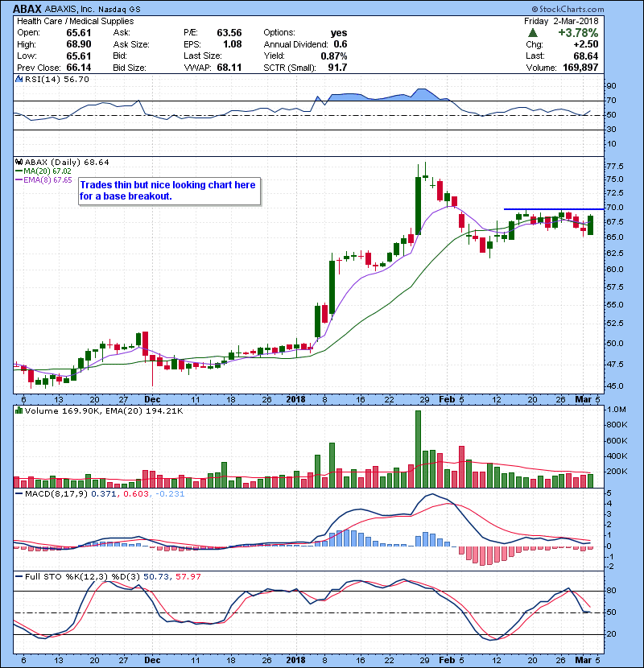Screen dimensions: 644x668
Task: Click the 77.5 price axis label
Action: (x=615, y=166)
